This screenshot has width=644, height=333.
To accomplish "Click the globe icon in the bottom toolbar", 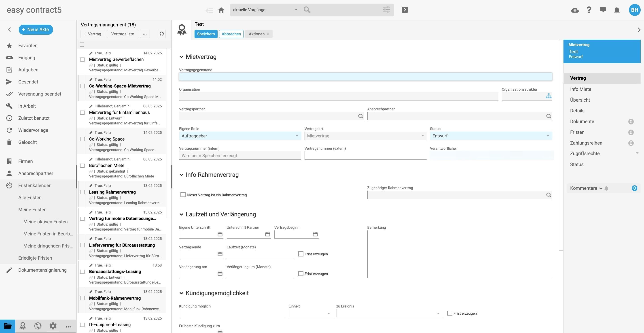I will (x=38, y=326).
